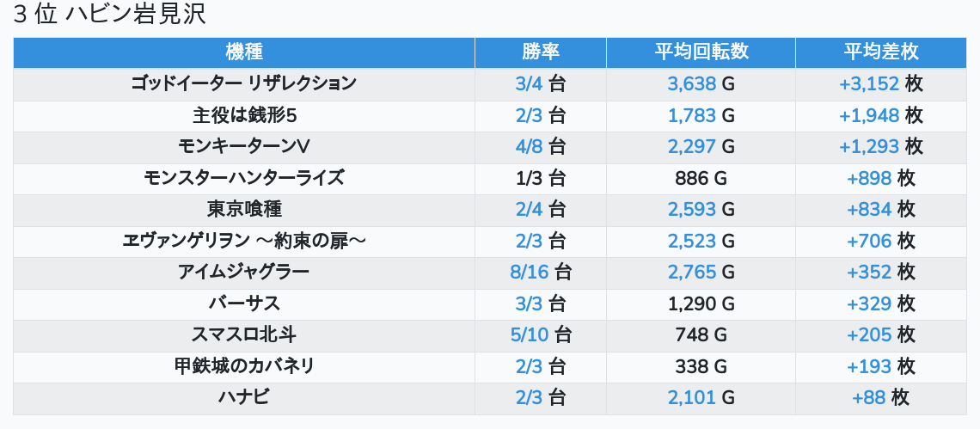Click the ハナビ machine name
The height and width of the screenshot is (429, 980).
click(x=244, y=397)
